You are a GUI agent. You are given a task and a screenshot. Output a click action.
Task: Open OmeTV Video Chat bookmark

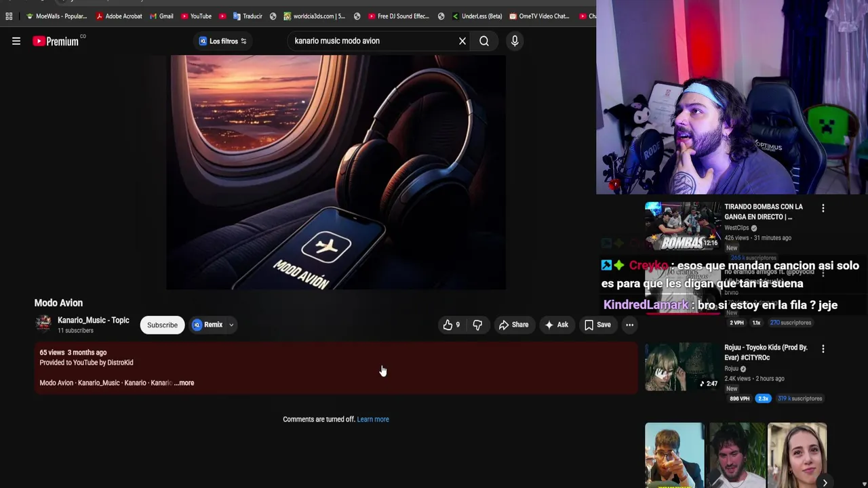point(539,16)
